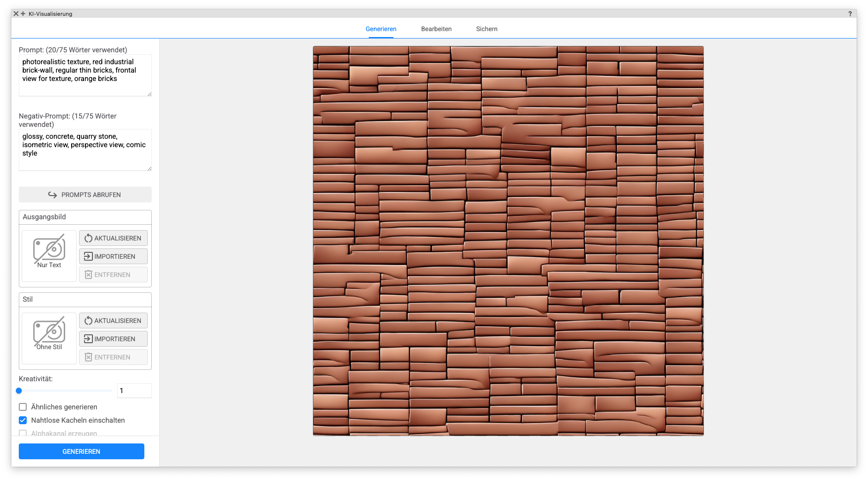868x480 pixels.
Task: Click the Kreativität slider handle
Action: [x=19, y=391]
